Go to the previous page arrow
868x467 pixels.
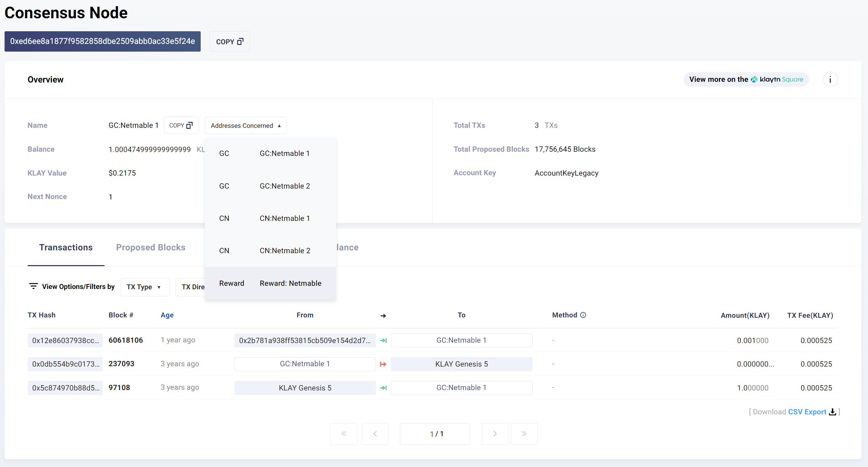click(375, 434)
